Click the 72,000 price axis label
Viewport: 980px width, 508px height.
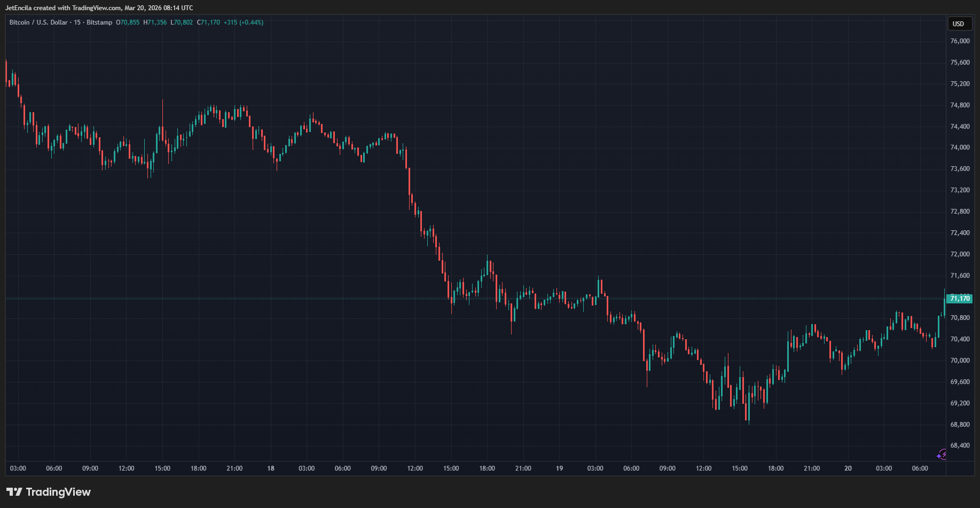960,254
